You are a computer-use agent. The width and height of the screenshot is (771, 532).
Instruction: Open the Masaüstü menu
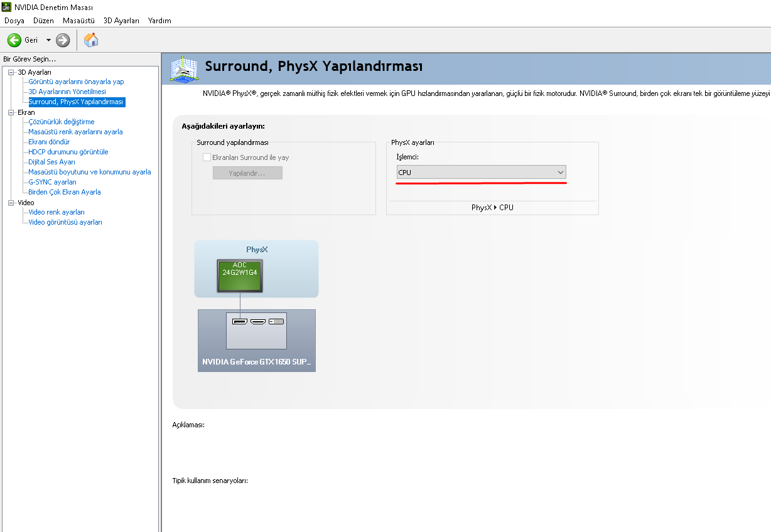tap(78, 21)
